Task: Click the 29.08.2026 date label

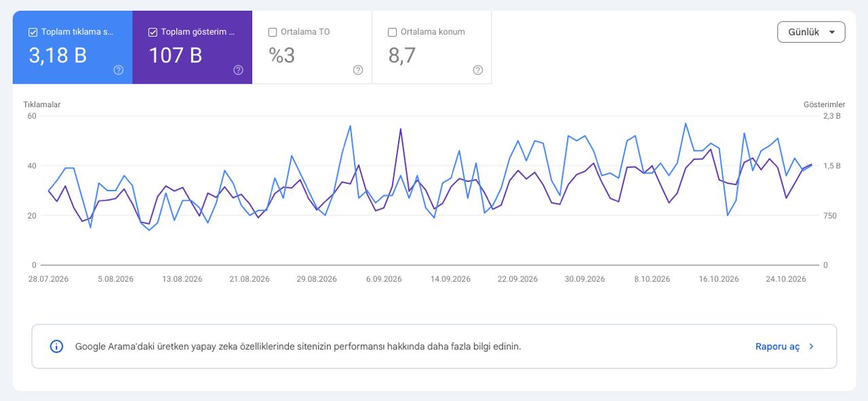Action: tap(317, 279)
